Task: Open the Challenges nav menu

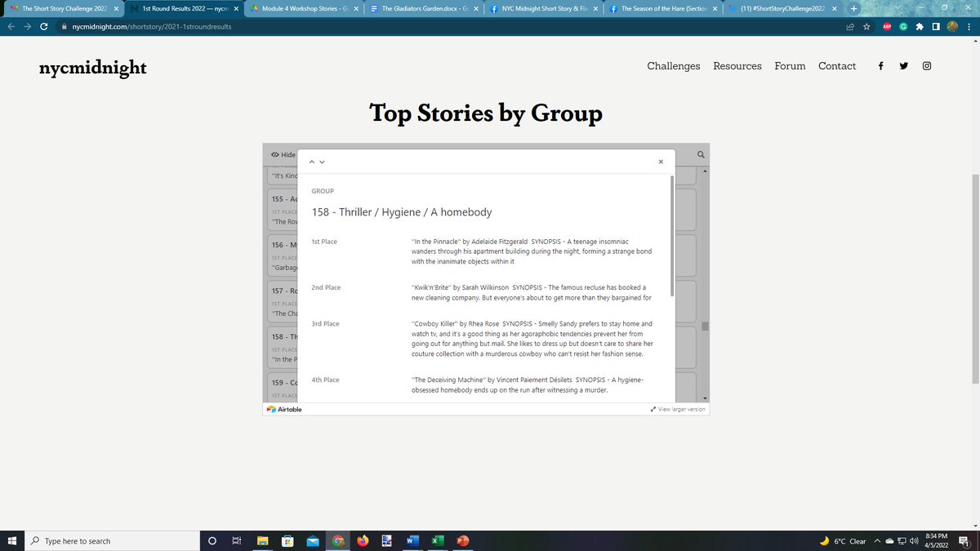Action: pos(674,66)
